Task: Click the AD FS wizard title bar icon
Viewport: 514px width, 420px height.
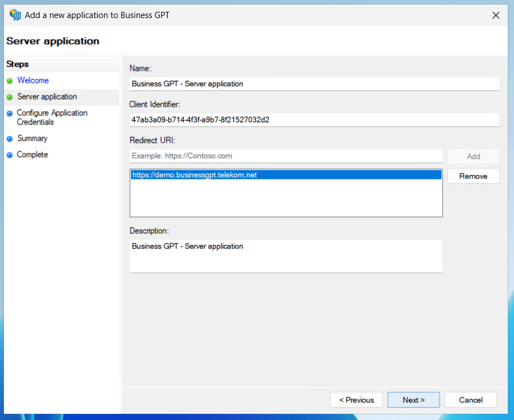Action: tap(15, 15)
